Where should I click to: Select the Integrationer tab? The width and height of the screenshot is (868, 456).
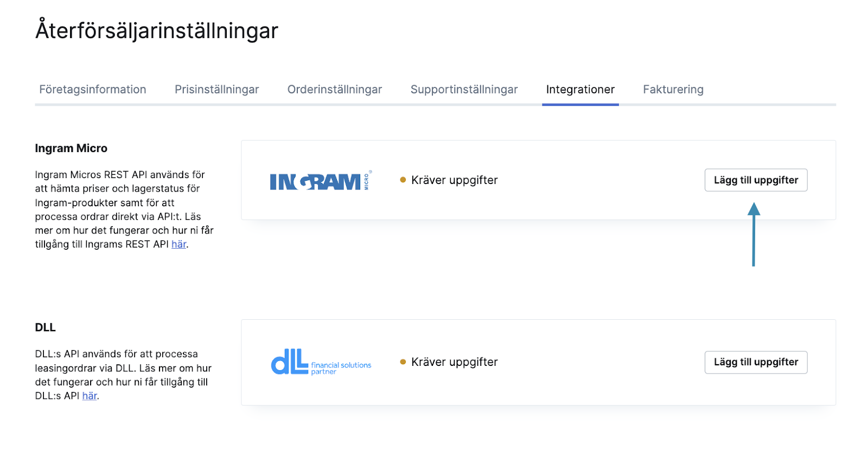click(x=580, y=90)
